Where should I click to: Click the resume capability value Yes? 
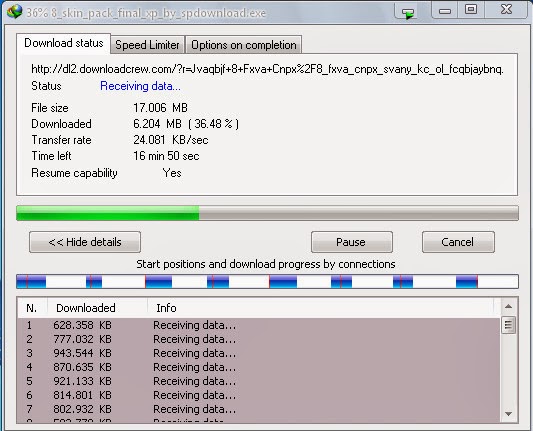tap(172, 173)
